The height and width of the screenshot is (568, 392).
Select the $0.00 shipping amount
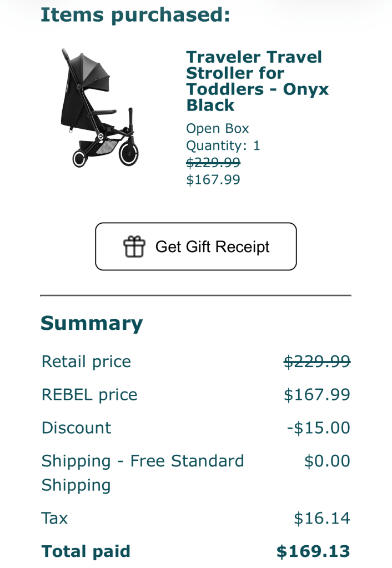[x=327, y=461]
